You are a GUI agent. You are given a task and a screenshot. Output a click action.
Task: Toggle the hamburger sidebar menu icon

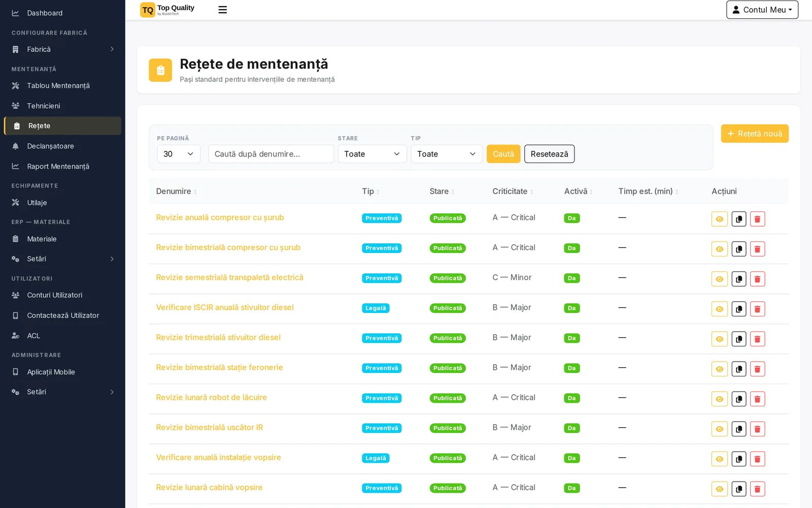pos(222,10)
